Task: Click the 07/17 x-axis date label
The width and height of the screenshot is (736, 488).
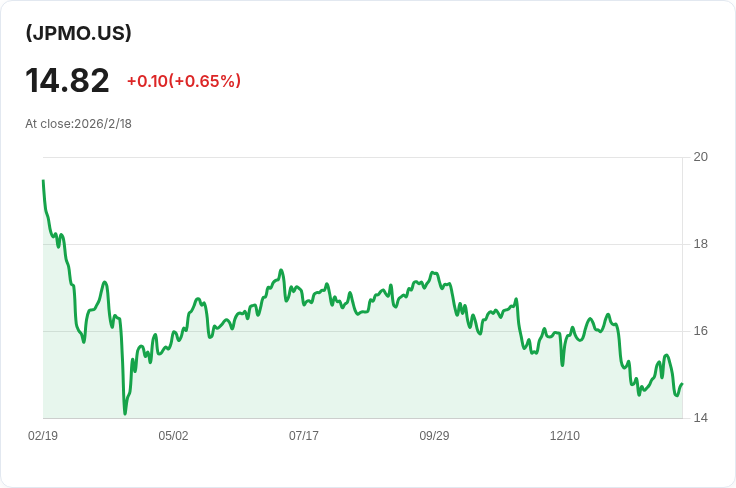Action: (304, 436)
